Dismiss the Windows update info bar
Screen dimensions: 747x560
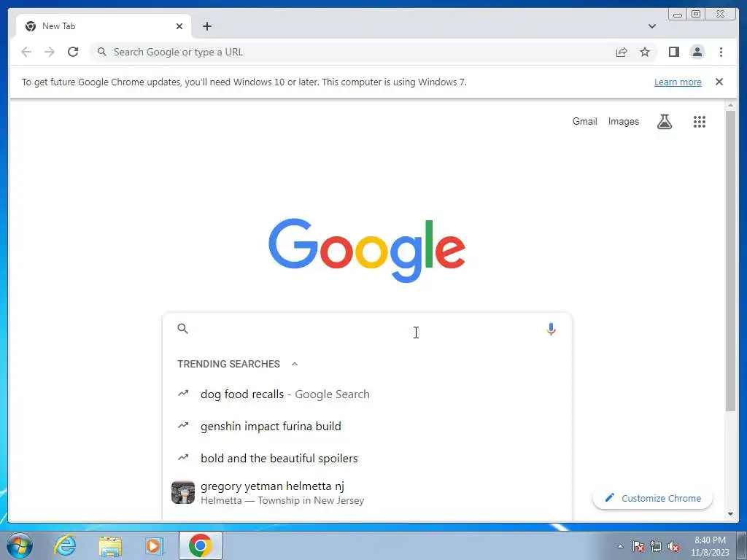719,82
